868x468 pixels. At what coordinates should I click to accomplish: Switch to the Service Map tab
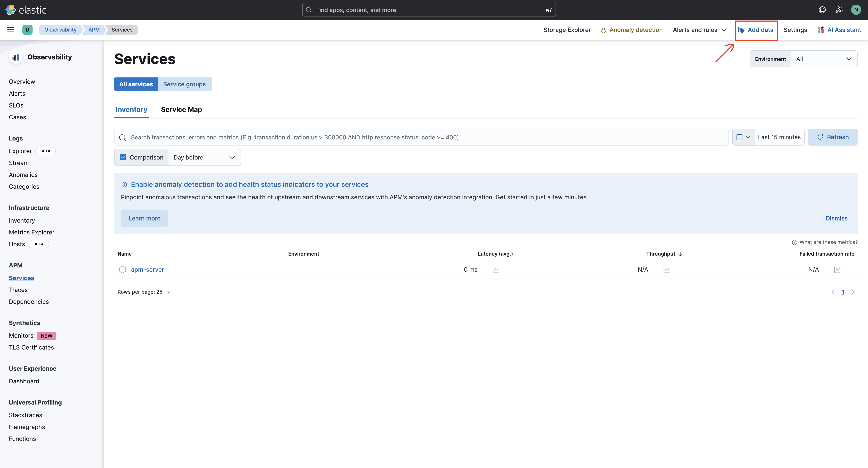(181, 110)
